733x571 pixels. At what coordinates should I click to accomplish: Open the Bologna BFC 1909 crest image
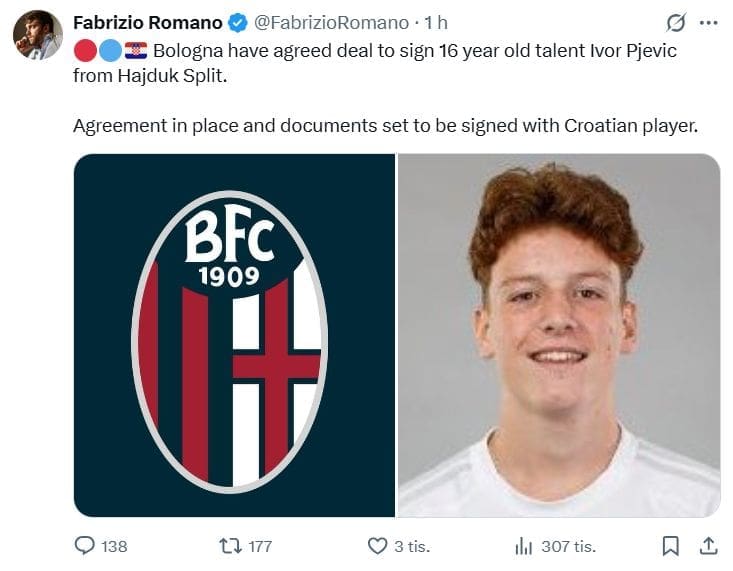pyautogui.click(x=234, y=335)
